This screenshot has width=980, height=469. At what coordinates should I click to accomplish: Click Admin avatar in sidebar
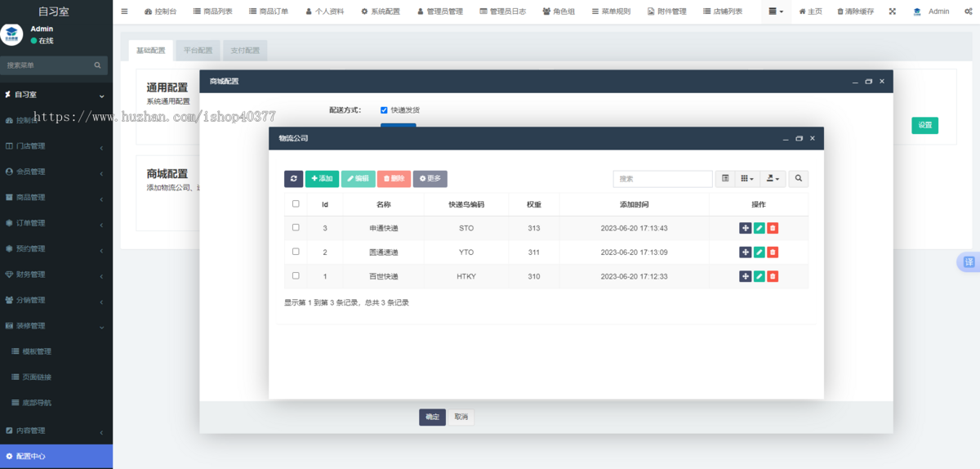(x=11, y=34)
